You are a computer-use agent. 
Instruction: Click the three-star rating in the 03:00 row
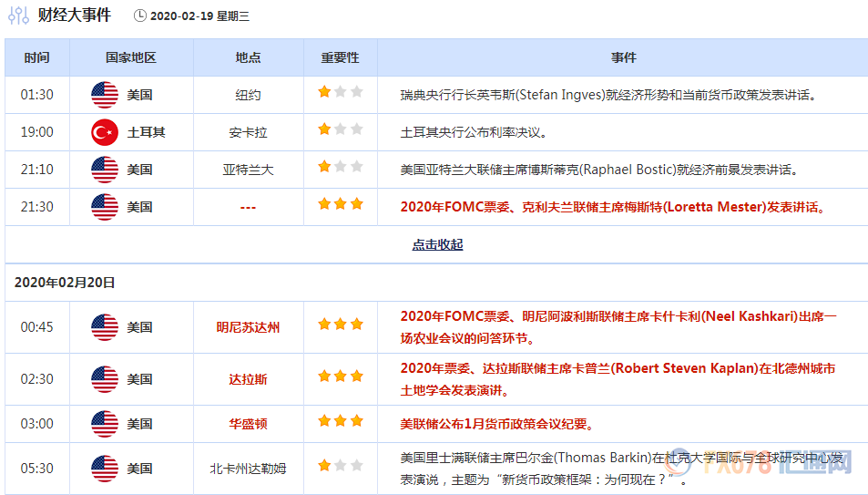(x=340, y=421)
